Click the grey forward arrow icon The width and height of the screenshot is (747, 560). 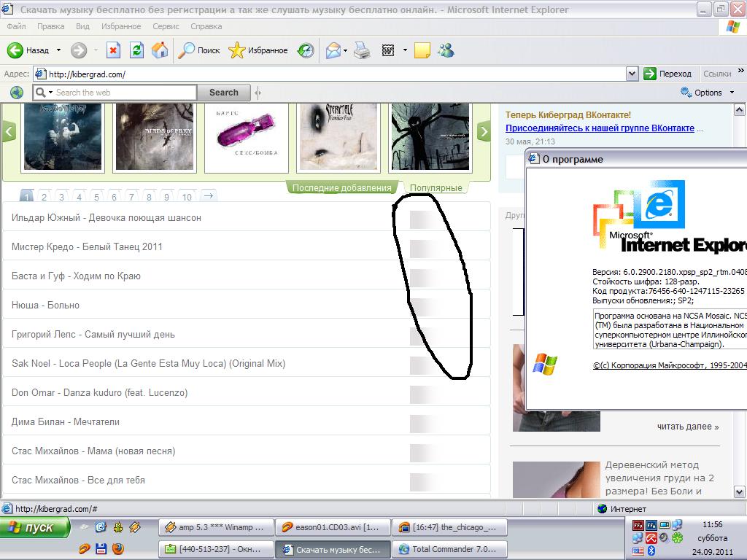click(79, 50)
